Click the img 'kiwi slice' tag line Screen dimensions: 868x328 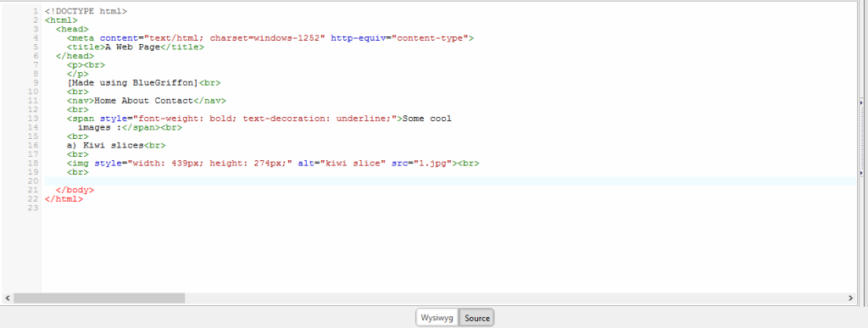pos(273,164)
